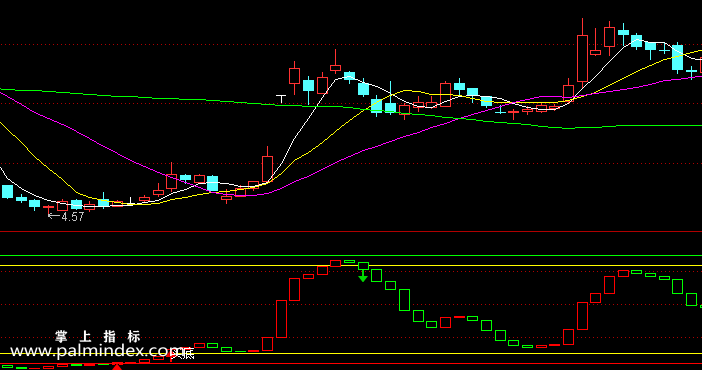The image size is (702, 370).
Task: Click the red up-triangle buy marker
Action: pyautogui.click(x=117, y=367)
